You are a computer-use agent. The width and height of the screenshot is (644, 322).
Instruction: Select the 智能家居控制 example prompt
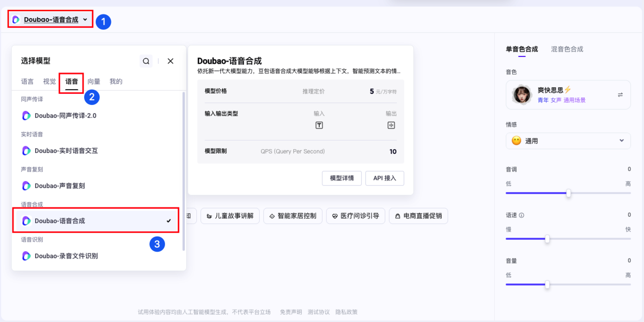coord(293,216)
